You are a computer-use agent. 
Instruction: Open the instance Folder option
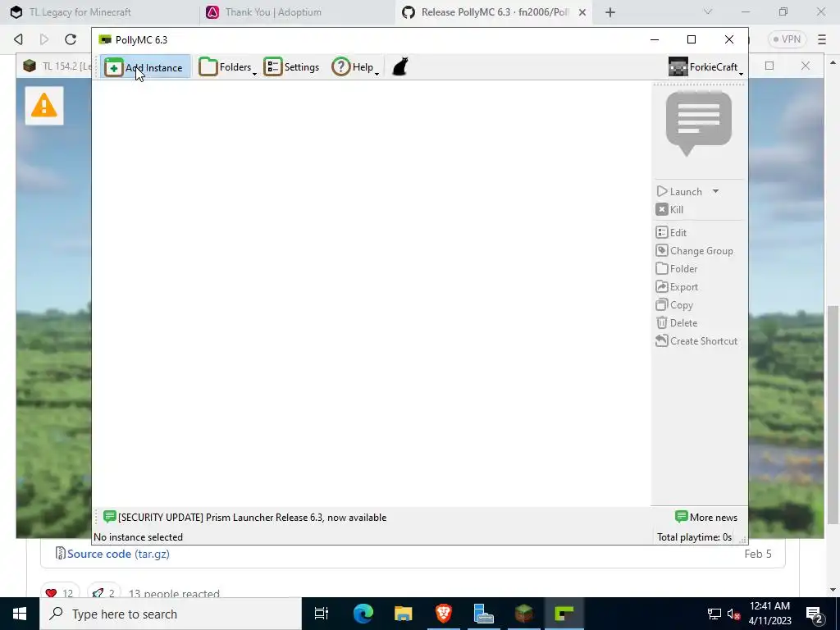[677, 269]
